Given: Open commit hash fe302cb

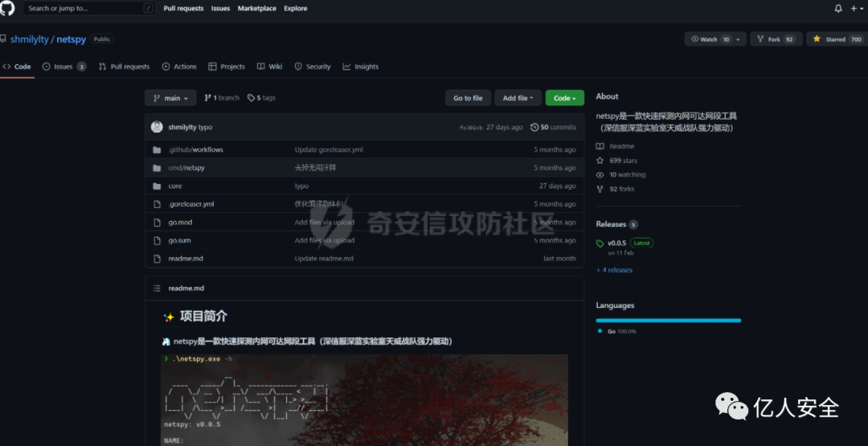Looking at the screenshot, I should (471, 127).
